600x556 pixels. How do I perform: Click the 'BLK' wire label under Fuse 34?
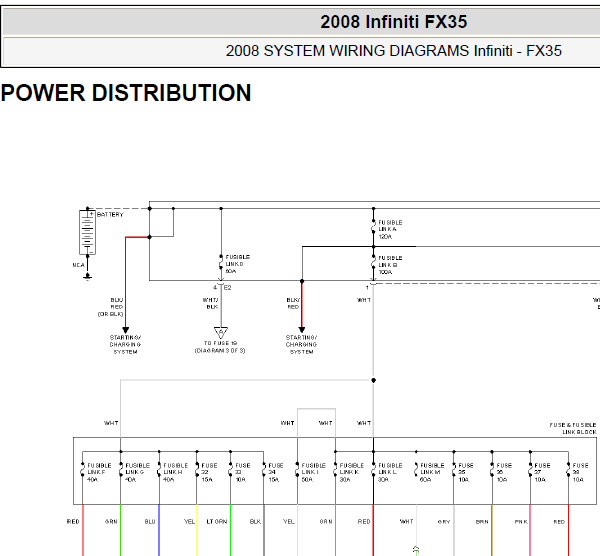coord(255,522)
